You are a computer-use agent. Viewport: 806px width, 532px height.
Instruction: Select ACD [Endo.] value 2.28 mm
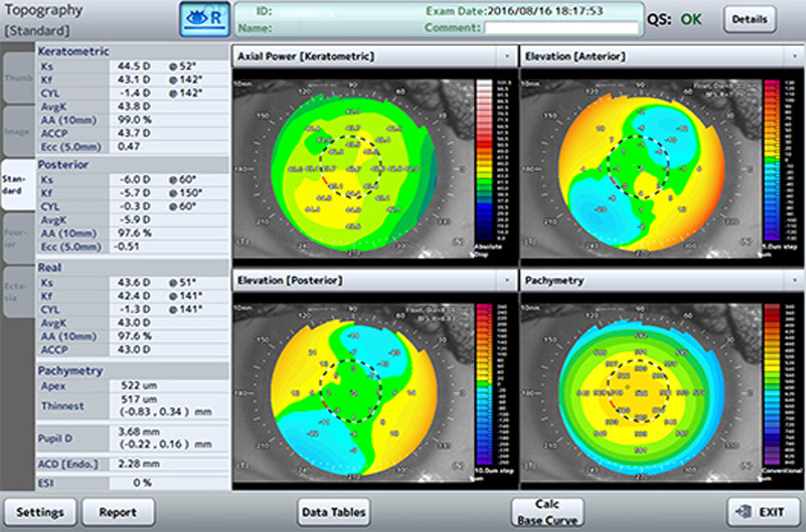[x=139, y=463]
